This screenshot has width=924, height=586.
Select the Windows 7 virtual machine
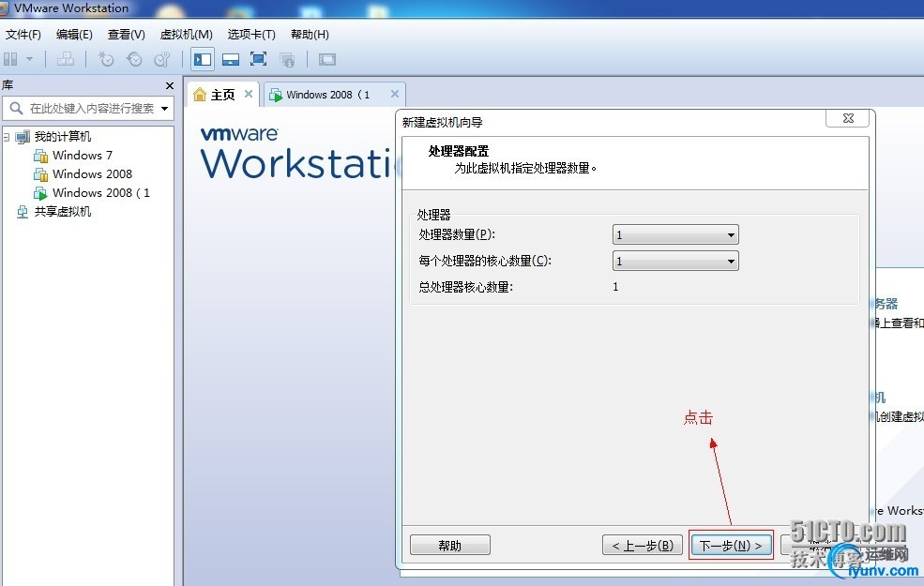82,156
